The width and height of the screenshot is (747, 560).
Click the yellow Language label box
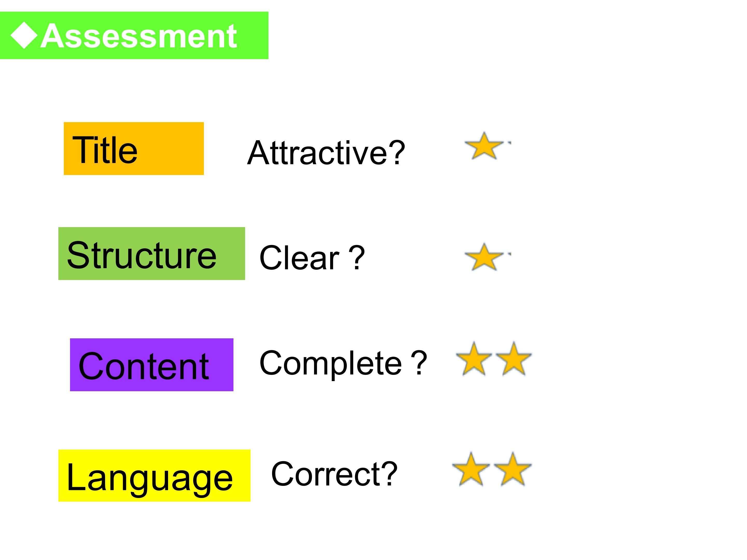tap(154, 476)
